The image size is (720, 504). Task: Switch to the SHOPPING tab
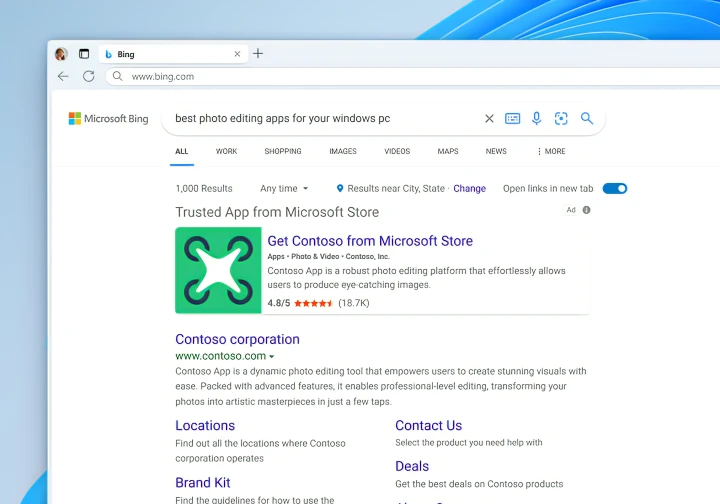283,151
